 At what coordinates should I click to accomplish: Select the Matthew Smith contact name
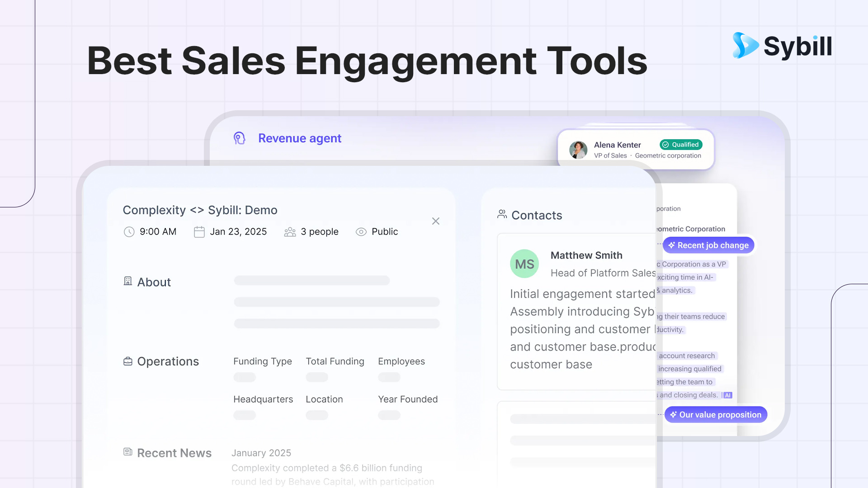(586, 255)
